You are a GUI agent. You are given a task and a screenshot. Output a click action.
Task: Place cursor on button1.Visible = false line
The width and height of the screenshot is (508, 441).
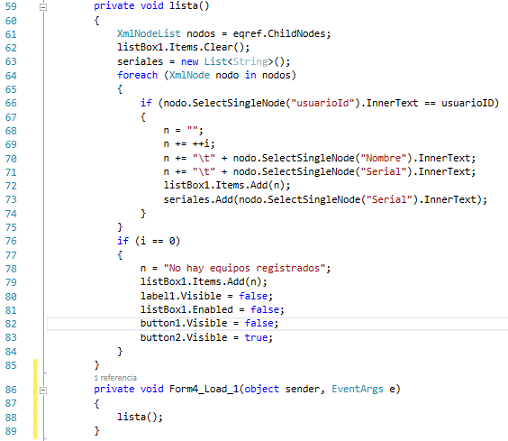(209, 323)
